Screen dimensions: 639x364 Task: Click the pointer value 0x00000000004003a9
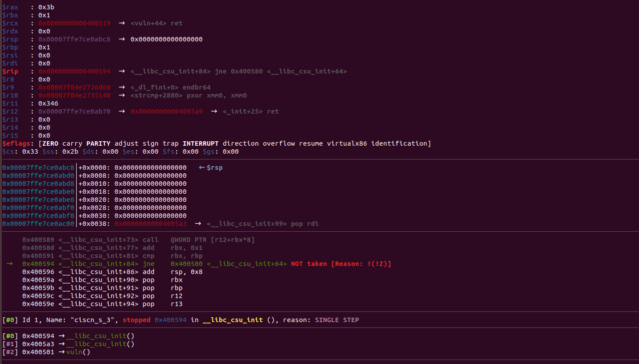click(167, 111)
